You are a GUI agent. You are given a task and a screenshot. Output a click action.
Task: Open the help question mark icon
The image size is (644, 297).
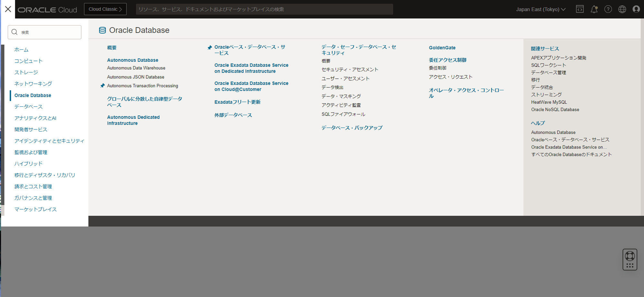[x=608, y=9]
